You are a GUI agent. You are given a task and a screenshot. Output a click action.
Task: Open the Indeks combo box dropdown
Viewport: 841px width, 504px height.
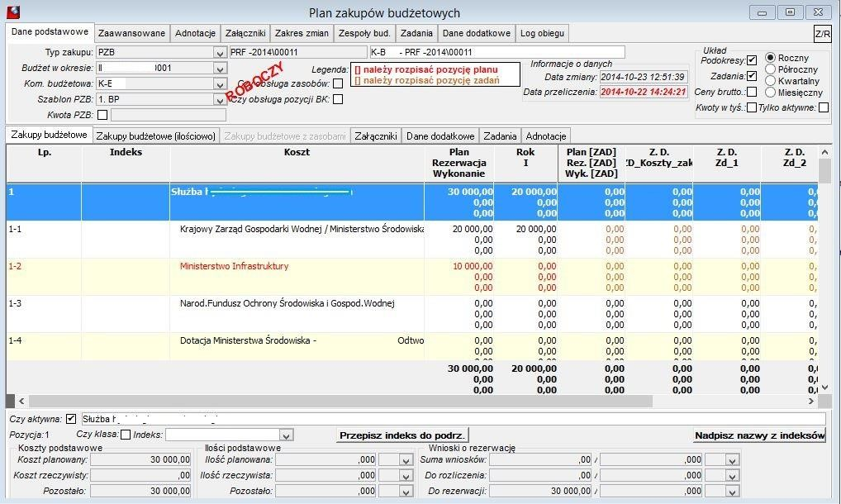(287, 435)
